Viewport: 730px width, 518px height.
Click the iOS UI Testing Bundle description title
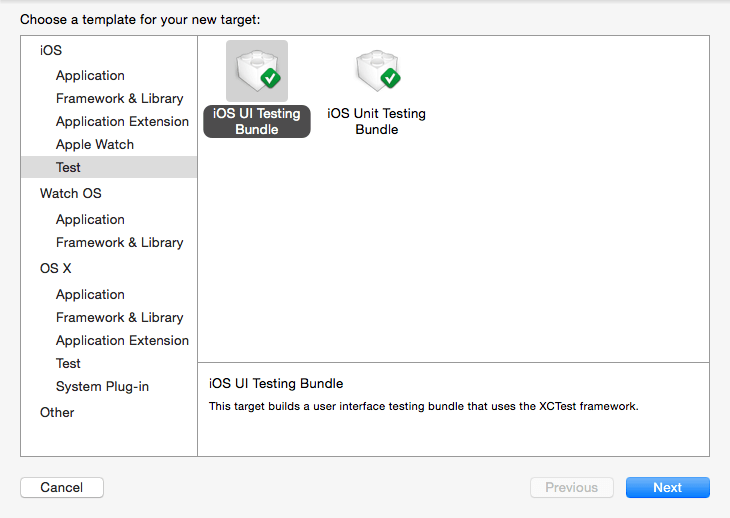point(276,383)
